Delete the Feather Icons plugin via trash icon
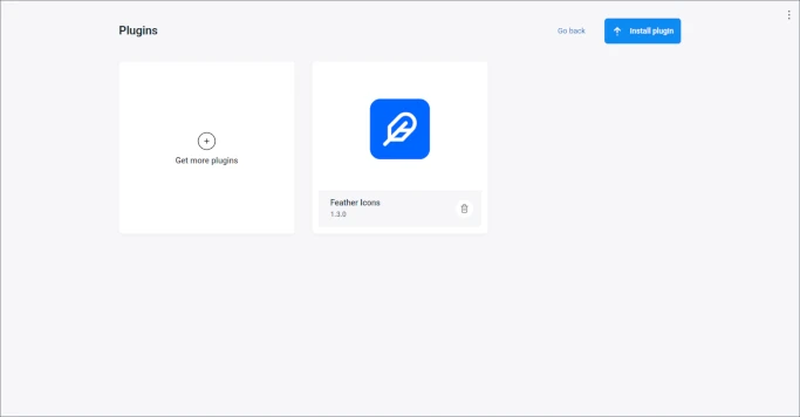800x417 pixels. [x=464, y=209]
